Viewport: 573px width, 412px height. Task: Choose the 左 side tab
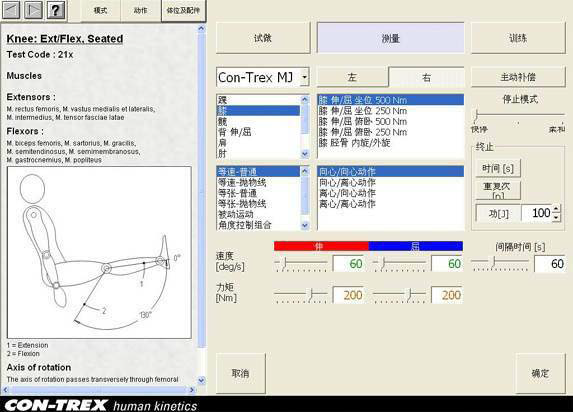click(352, 77)
